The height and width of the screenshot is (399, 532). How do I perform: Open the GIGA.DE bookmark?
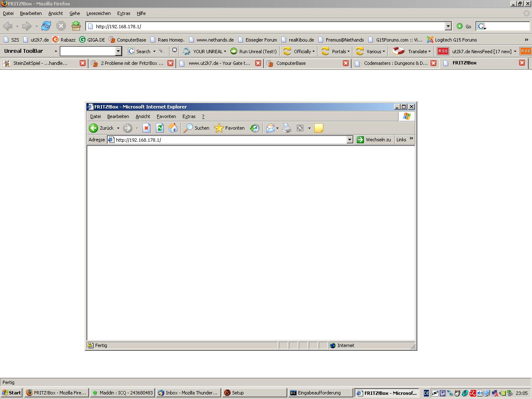tap(92, 40)
